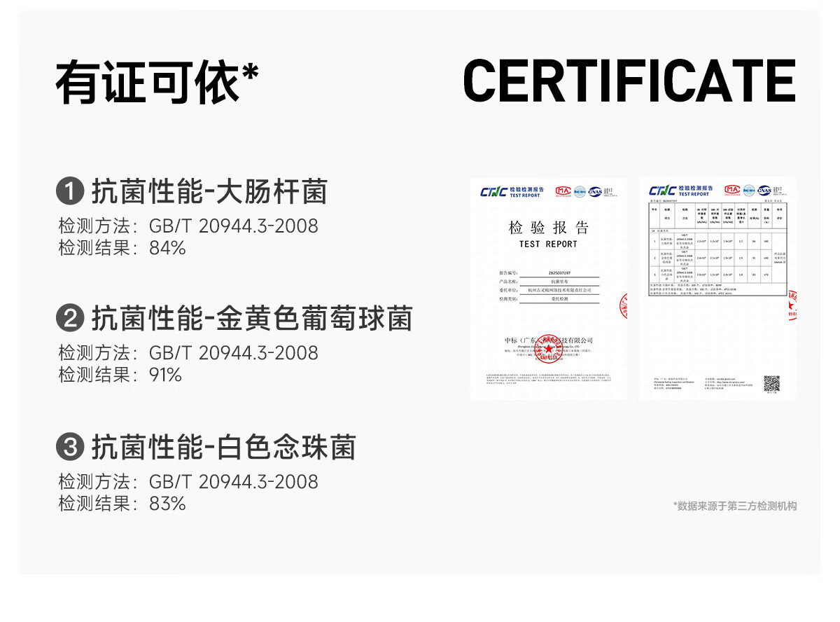The height and width of the screenshot is (622, 840).
Task: Click the QR code on the results table page
Action: 771,384
